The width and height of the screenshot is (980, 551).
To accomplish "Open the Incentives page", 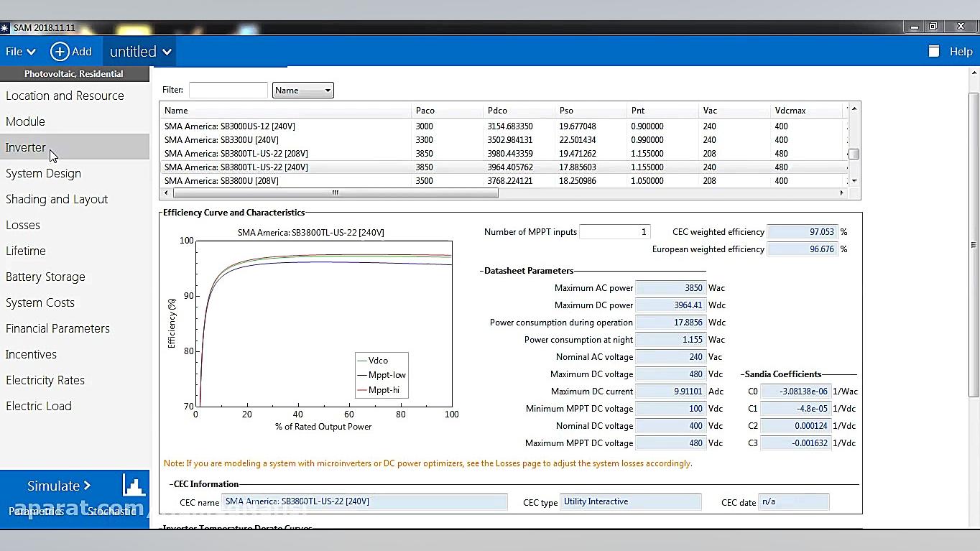I will [x=75, y=354].
